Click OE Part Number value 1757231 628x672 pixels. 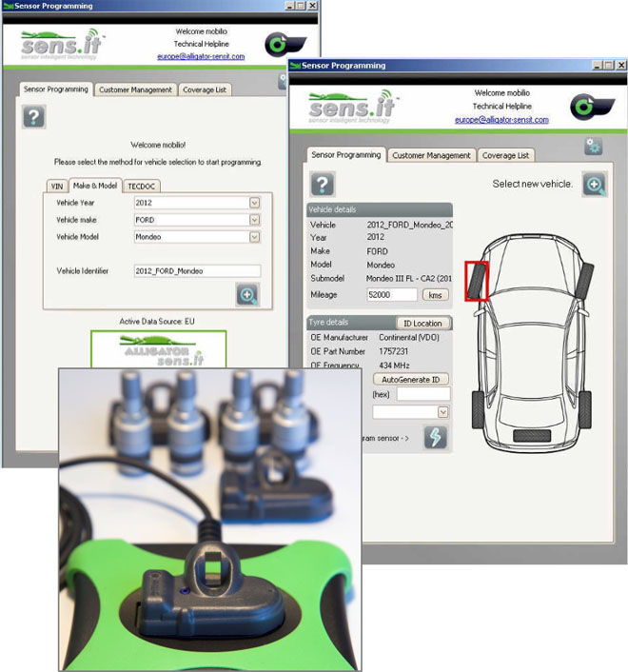393,351
